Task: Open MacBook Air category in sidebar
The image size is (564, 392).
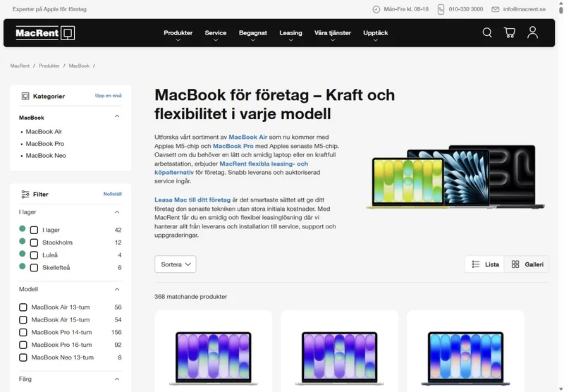Action: pyautogui.click(x=44, y=132)
